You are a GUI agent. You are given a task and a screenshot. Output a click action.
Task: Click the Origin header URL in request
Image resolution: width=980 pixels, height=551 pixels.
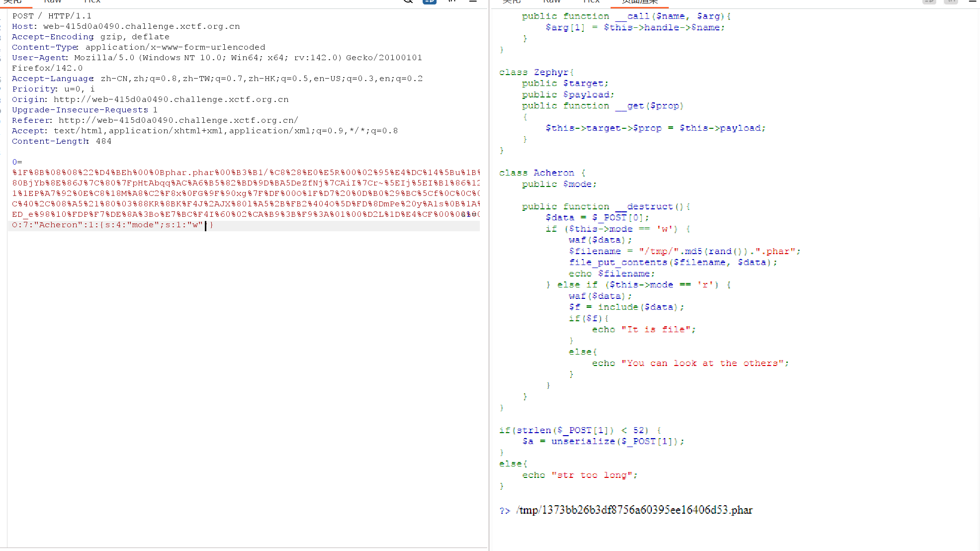click(171, 99)
